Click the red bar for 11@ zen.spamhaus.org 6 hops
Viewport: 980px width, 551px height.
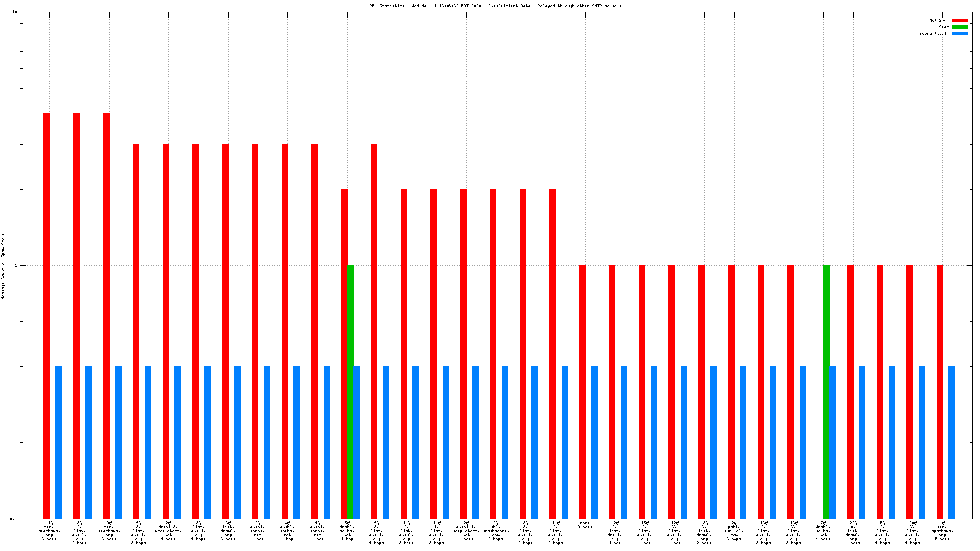pos(46,316)
